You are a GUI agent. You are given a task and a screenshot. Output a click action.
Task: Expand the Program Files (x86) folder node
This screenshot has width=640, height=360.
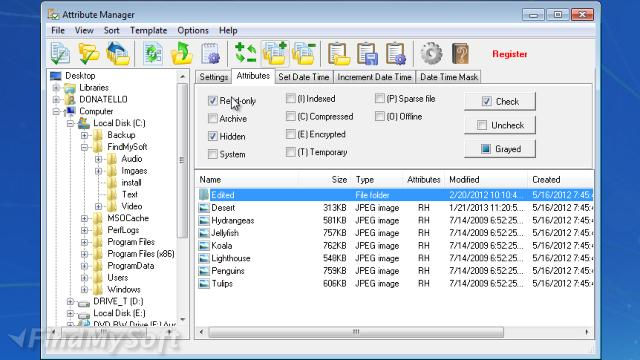click(84, 254)
